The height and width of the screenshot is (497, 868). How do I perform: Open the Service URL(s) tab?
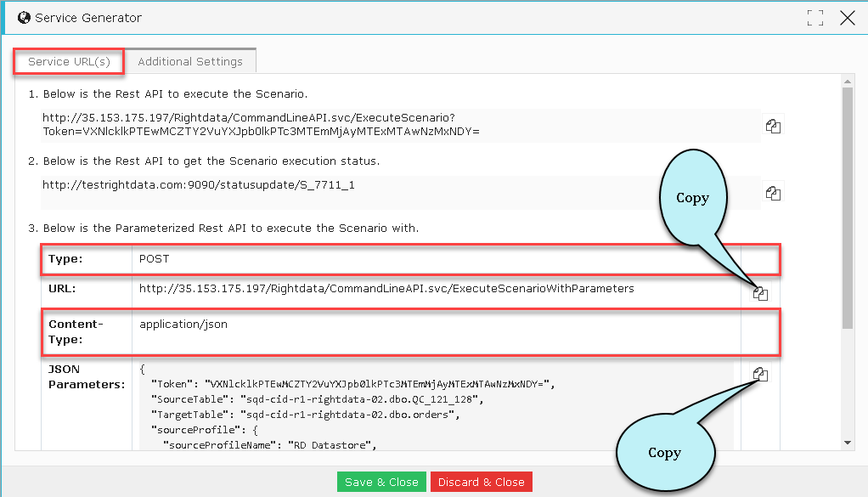[69, 61]
